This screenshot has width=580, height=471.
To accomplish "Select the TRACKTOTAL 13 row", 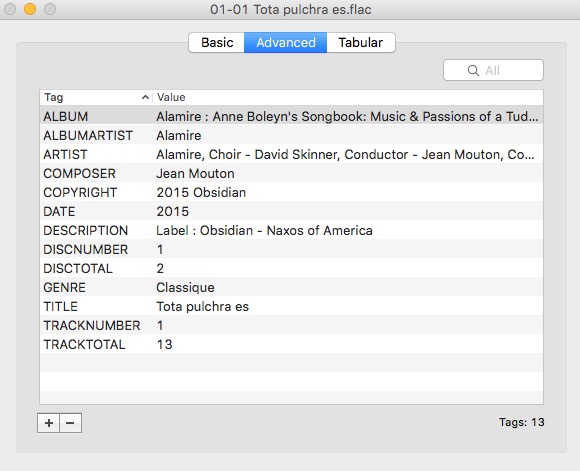I will tap(291, 344).
